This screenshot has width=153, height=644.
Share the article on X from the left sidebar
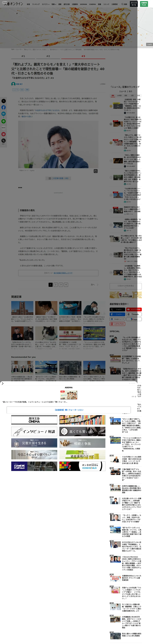(x=4, y=101)
